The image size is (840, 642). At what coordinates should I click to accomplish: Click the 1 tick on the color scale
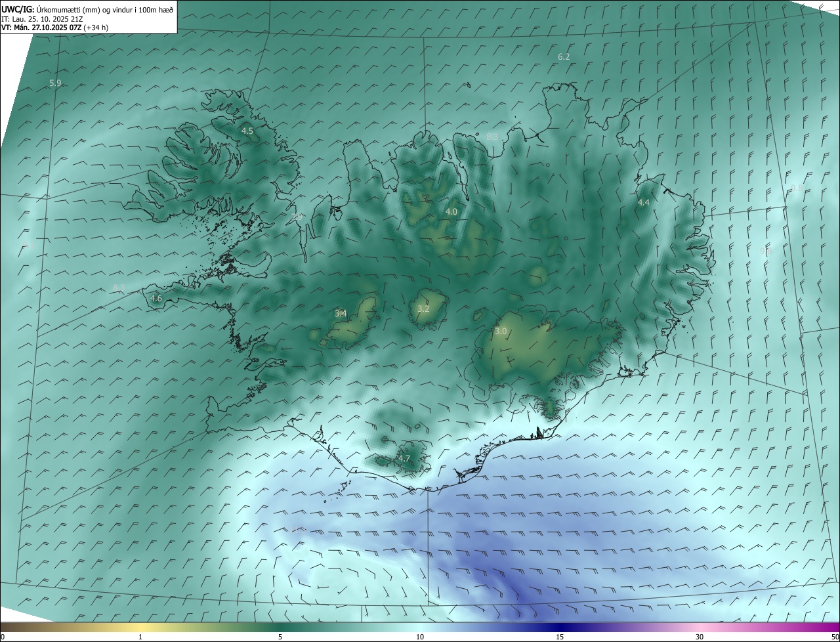coord(140,637)
